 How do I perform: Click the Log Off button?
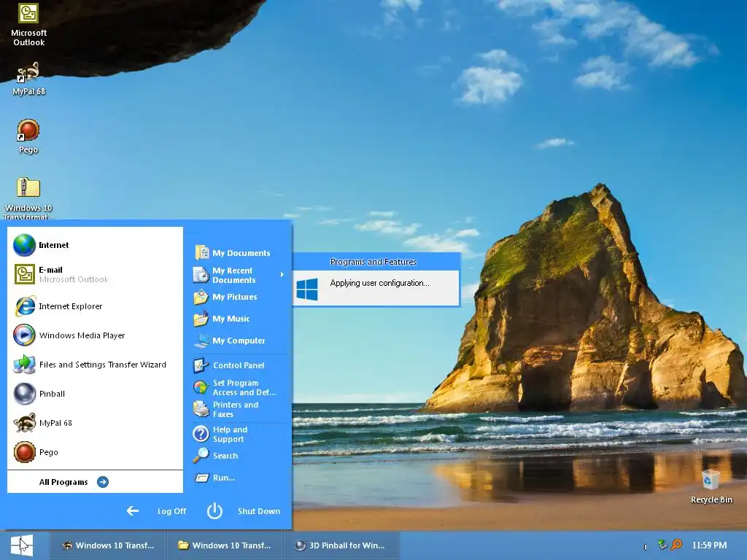(157, 511)
